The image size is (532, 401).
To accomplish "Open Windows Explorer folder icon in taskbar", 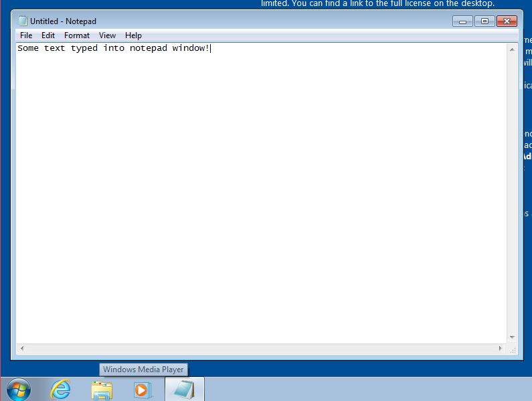I will pos(102,389).
